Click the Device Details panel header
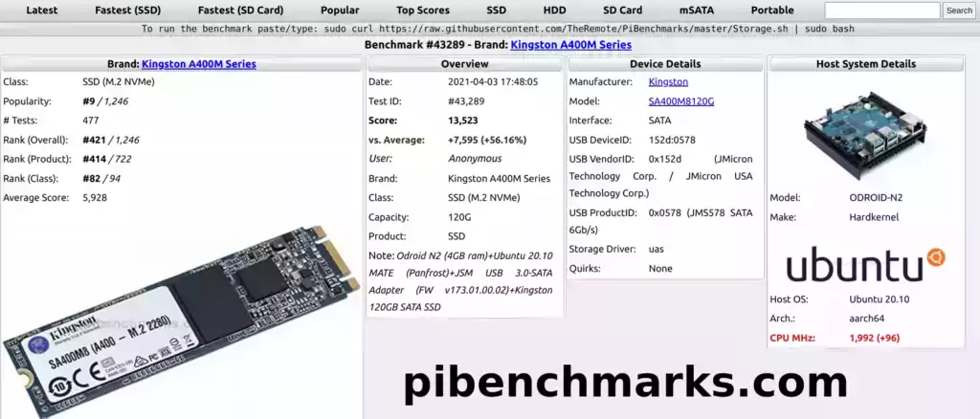Screen dimensions: 980x419 click(665, 64)
